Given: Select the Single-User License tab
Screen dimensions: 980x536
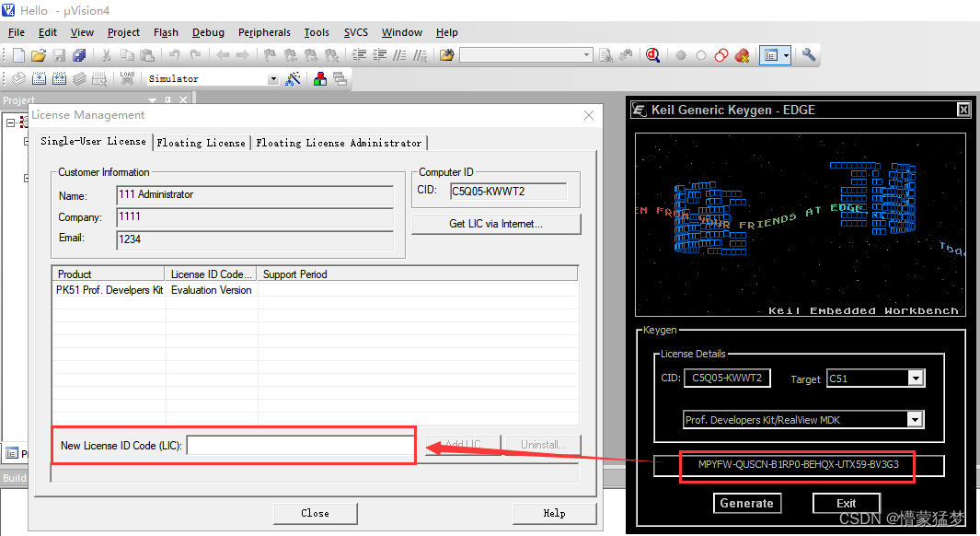Looking at the screenshot, I should pos(93,141).
